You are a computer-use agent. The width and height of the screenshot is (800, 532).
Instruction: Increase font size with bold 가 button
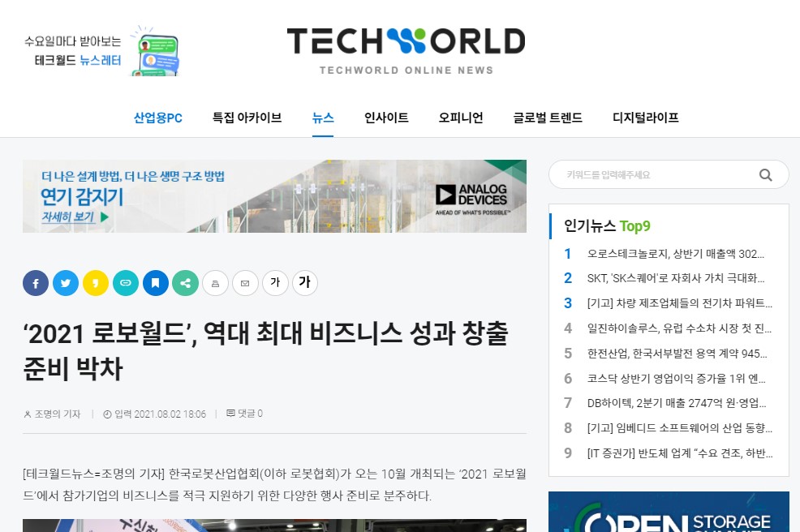pyautogui.click(x=305, y=283)
